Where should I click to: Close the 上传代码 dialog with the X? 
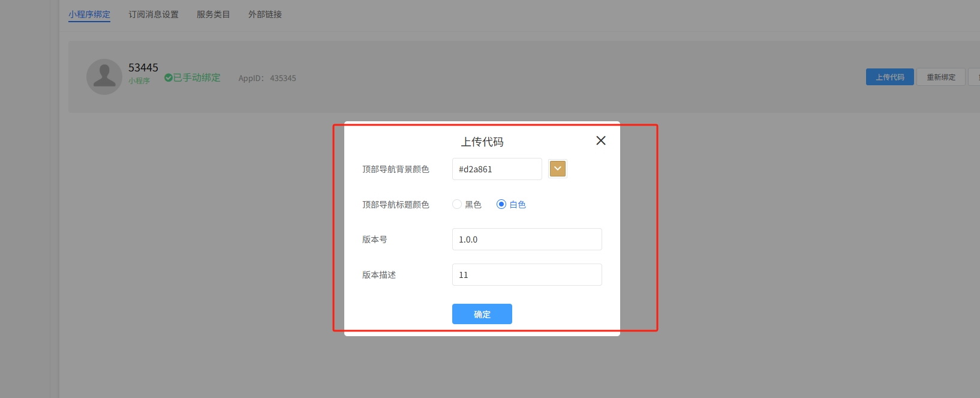600,140
